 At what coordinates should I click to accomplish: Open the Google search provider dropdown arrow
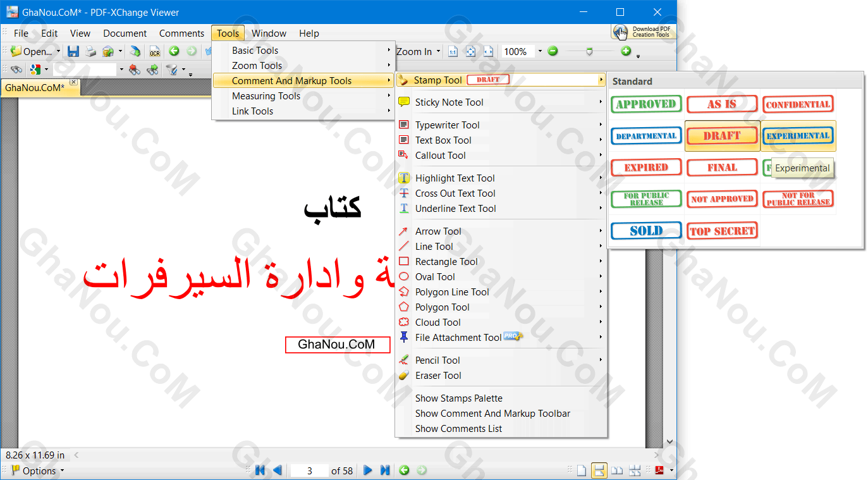click(x=46, y=70)
